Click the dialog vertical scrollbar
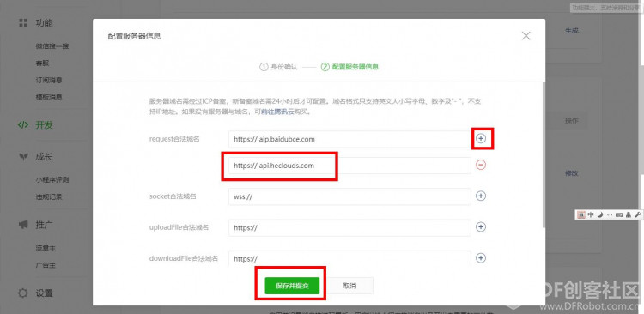The width and height of the screenshot is (644, 314). tap(544, 154)
